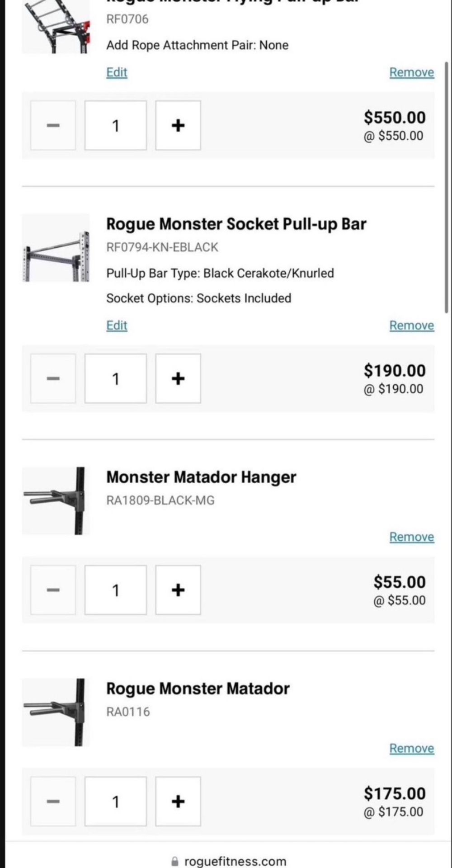
Task: Open the Rogue Monster Matador product title
Action: point(198,689)
